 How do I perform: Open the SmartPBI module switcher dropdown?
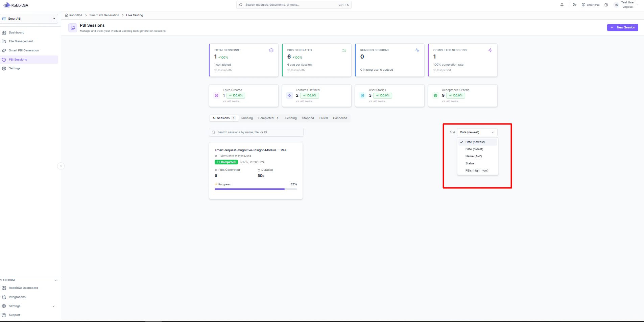pyautogui.click(x=29, y=19)
